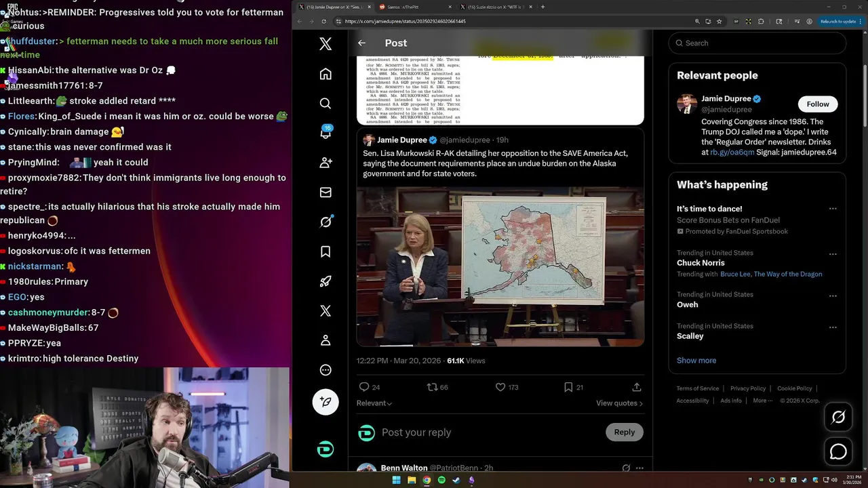This screenshot has width=868, height=488.
Task: Click the browser address bar URL
Action: click(x=405, y=21)
